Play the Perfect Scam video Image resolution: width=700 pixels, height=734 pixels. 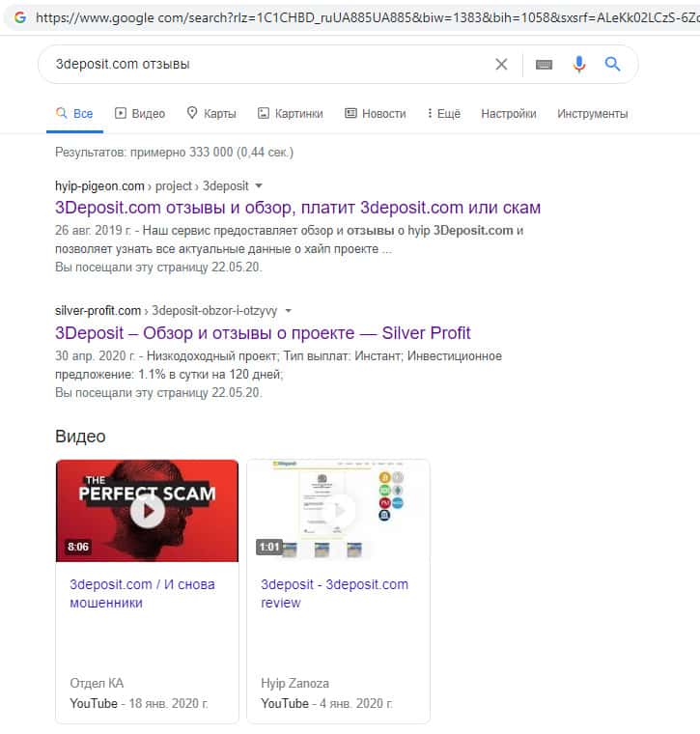(147, 511)
